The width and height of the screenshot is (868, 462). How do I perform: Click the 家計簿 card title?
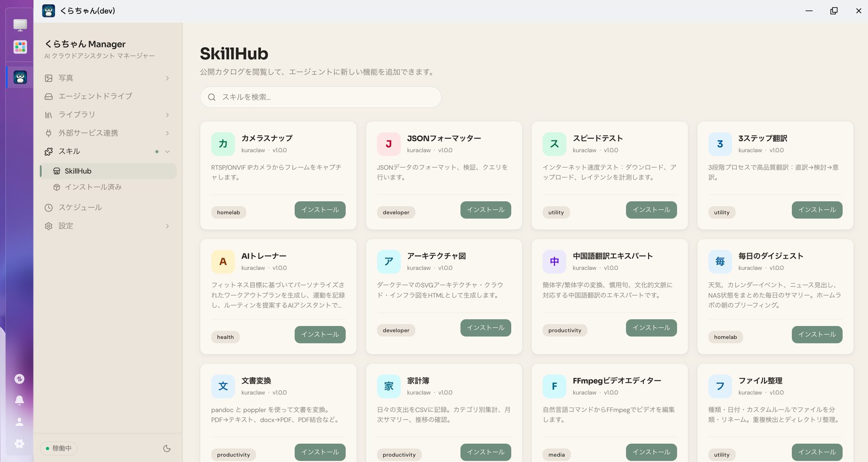pos(418,381)
